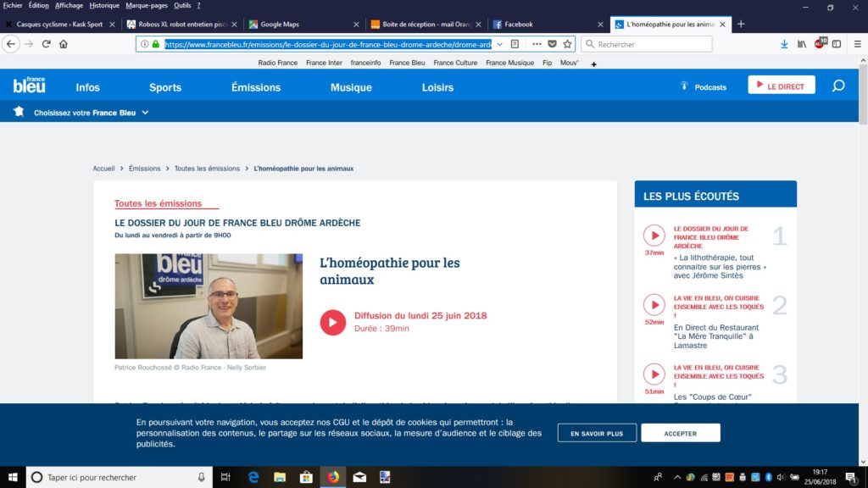868x488 pixels.
Task: Play the number 3 Coups de Cœur episode
Action: coord(654,374)
